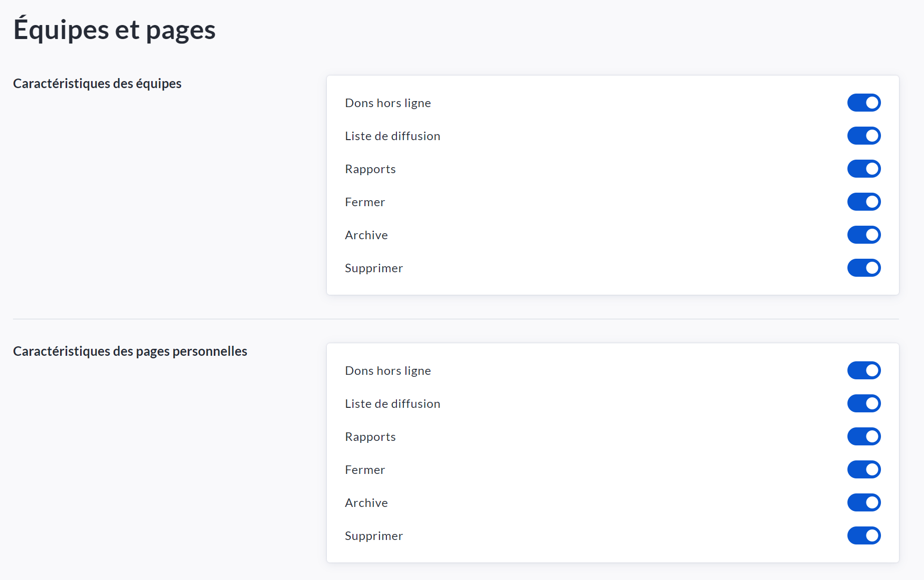Viewport: 924px width, 580px height.
Task: Switch off Archive for teams
Action: tap(863, 235)
